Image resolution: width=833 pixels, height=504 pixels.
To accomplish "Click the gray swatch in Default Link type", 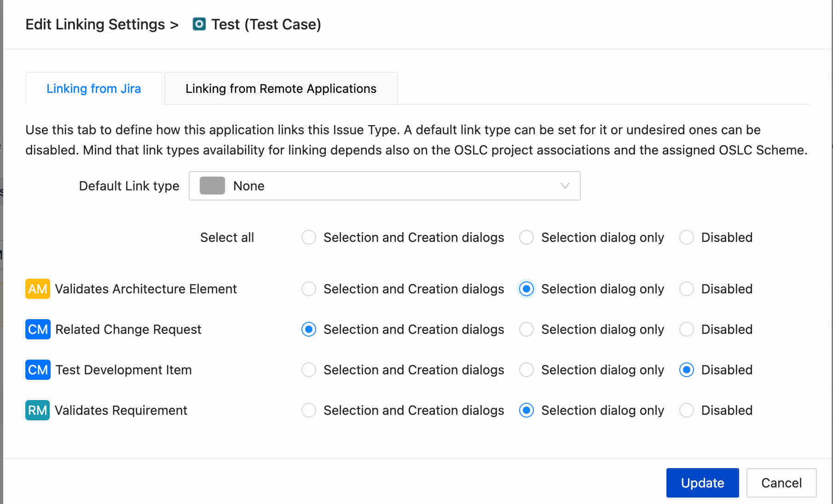I will [212, 186].
